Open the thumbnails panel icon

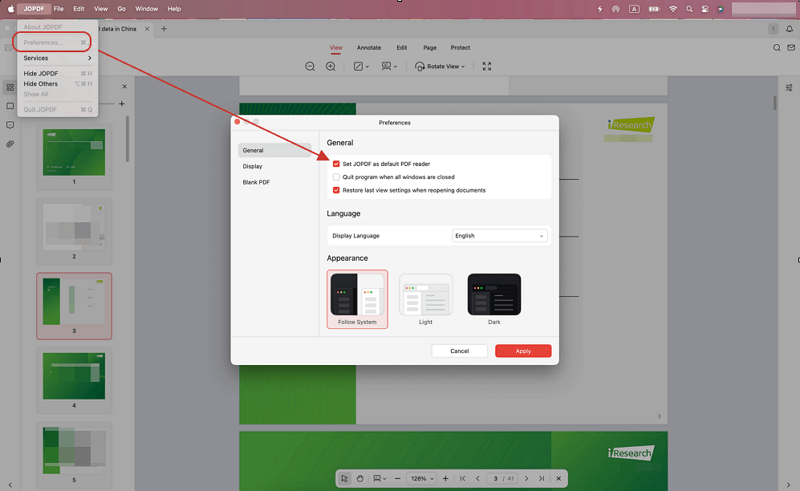[10, 87]
